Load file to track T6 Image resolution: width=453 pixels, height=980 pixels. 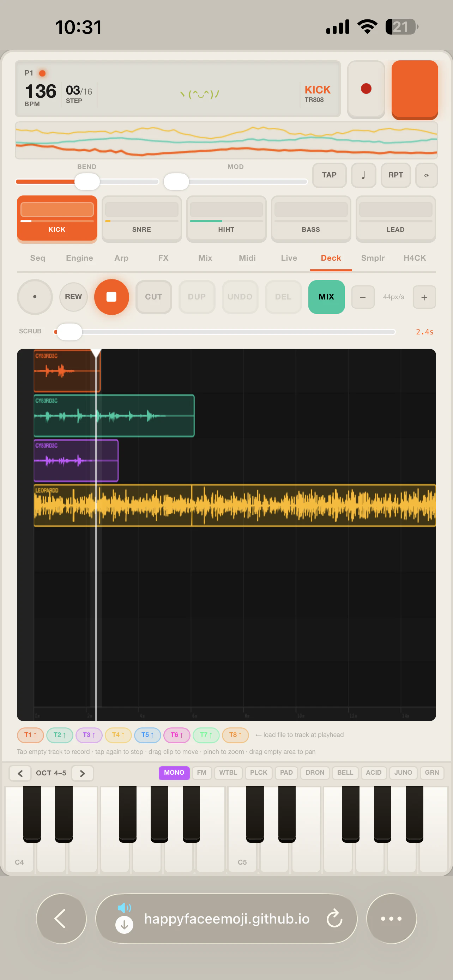177,735
